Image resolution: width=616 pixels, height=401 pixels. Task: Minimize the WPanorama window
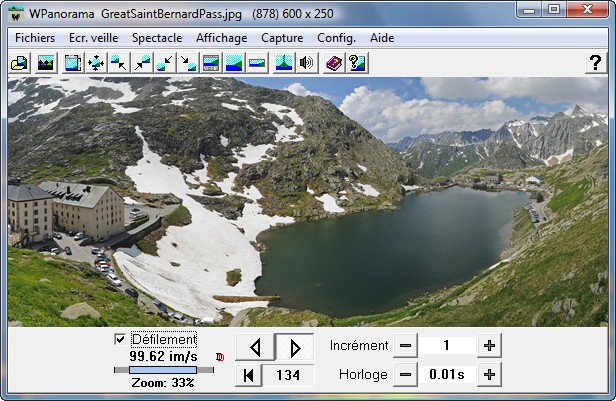tap(529, 9)
